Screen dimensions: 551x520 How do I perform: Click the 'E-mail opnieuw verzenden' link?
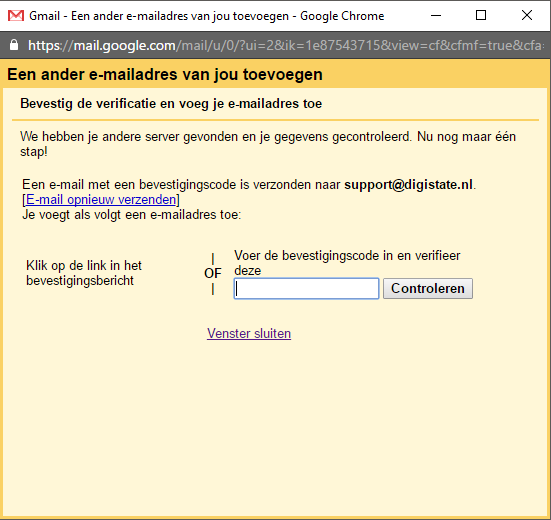101,200
